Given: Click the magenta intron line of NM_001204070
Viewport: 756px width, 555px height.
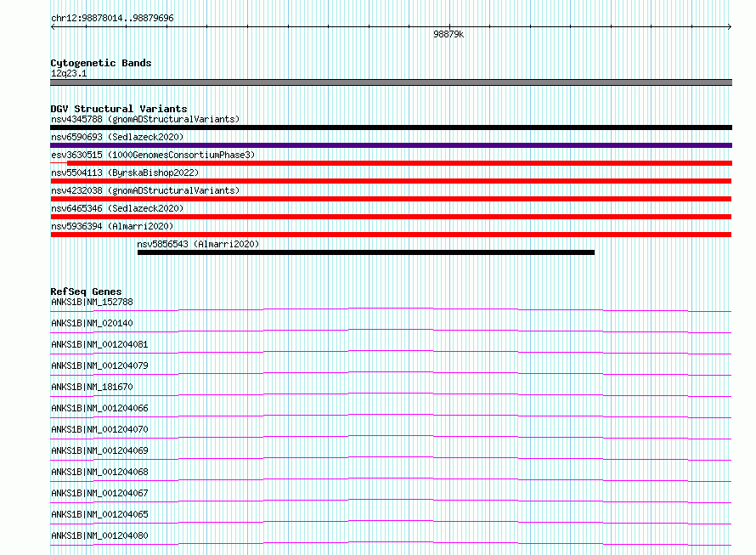Looking at the screenshot, I should tap(391, 436).
